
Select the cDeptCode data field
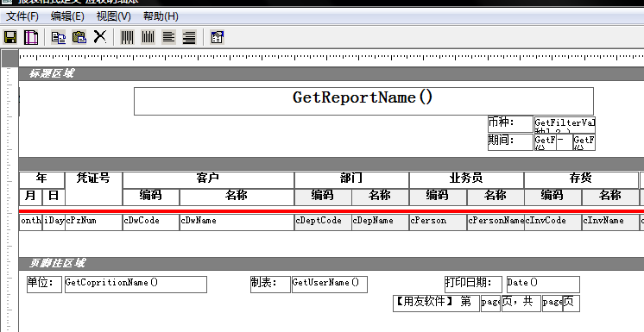click(x=323, y=222)
